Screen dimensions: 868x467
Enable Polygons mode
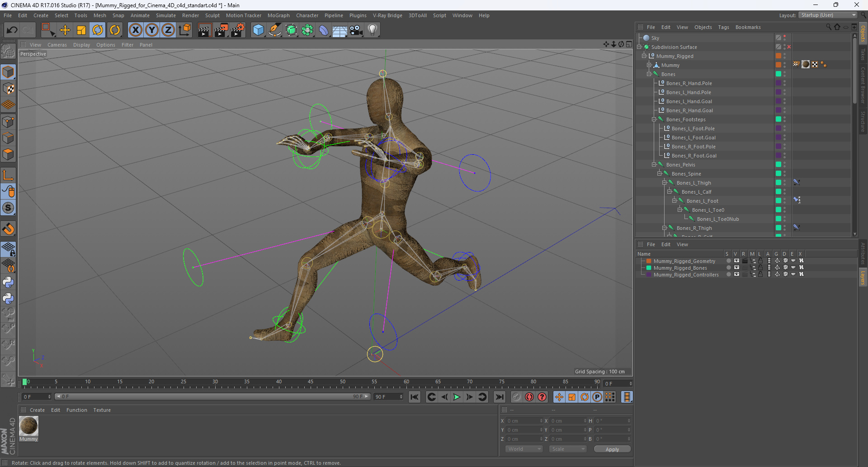tap(8, 154)
